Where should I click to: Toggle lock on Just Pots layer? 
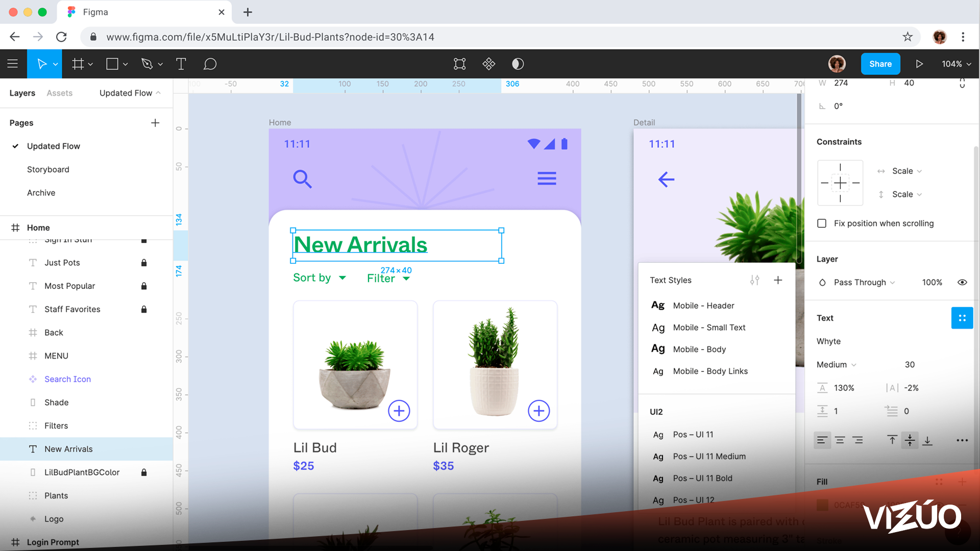pyautogui.click(x=144, y=263)
